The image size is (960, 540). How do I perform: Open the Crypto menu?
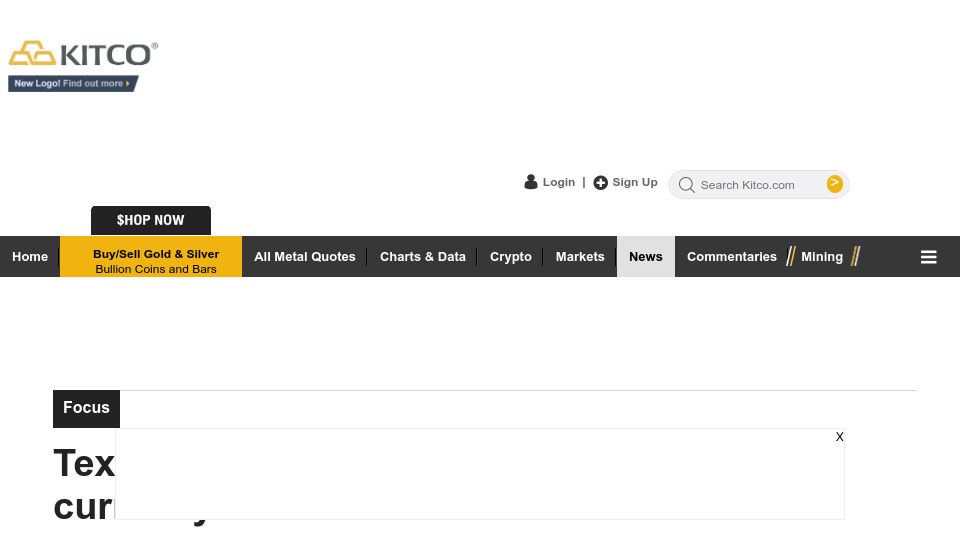pyautogui.click(x=511, y=257)
